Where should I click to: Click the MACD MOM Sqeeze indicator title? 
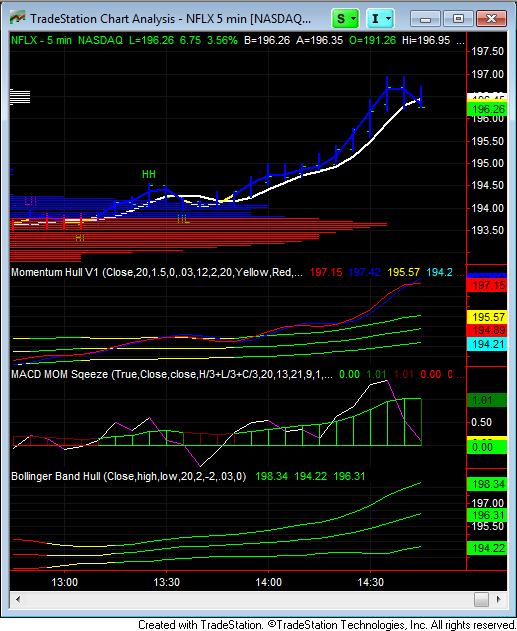(x=60, y=374)
